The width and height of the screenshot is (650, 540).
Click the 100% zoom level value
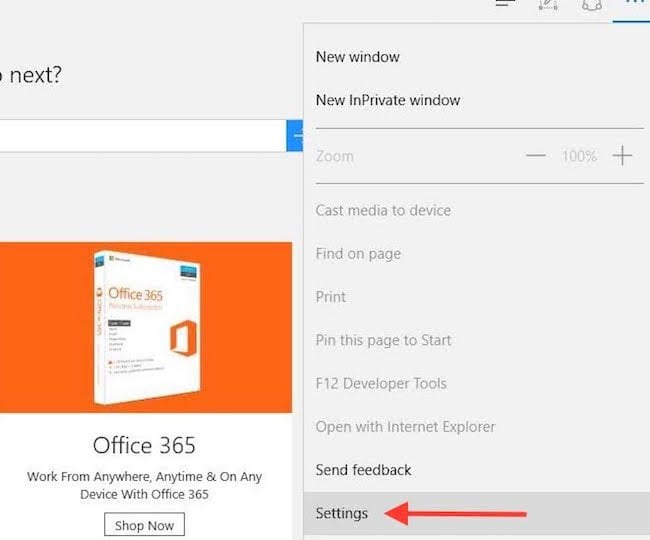point(579,156)
